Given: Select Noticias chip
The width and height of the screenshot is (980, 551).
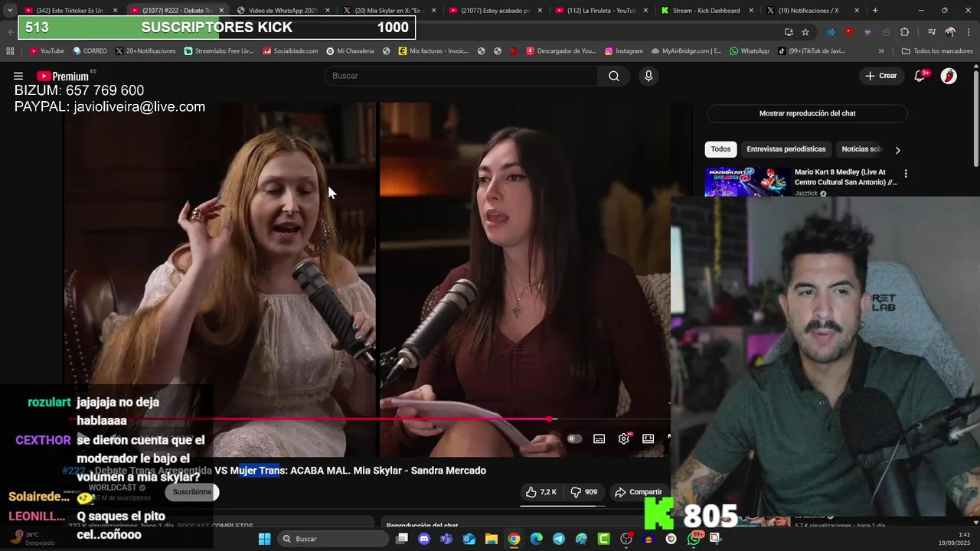Looking at the screenshot, I should (861, 149).
